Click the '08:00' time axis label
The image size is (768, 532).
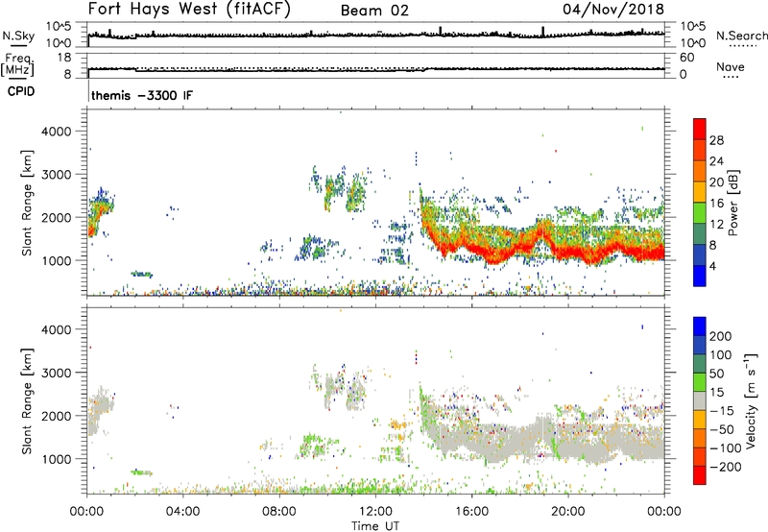tap(279, 512)
